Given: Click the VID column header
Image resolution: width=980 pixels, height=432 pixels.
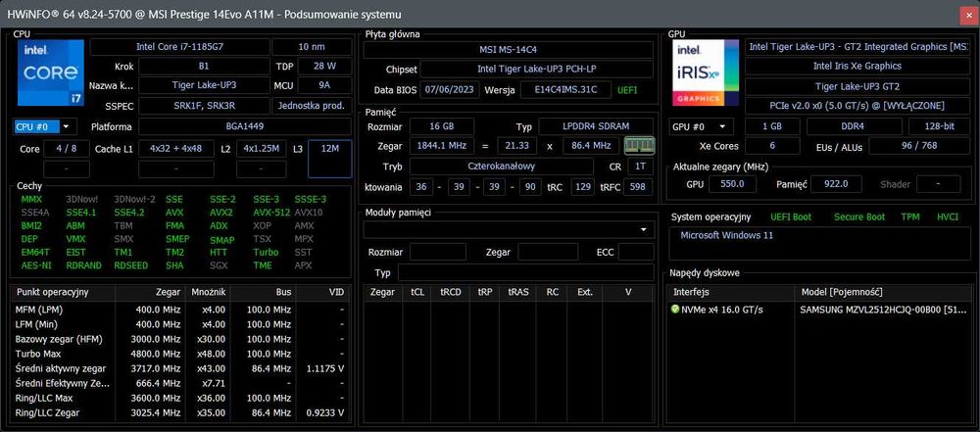Looking at the screenshot, I should [x=322, y=292].
